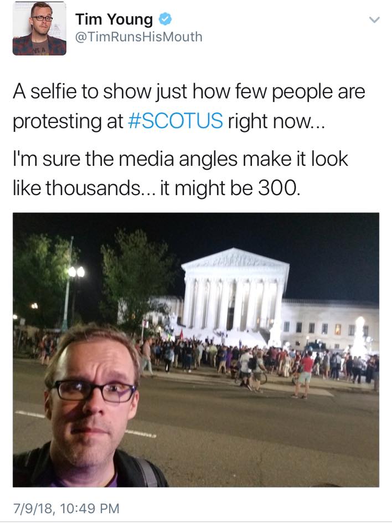Image resolution: width=392 pixels, height=532 pixels.
Task: Click the phrase 'it might be 300'
Action: point(229,188)
